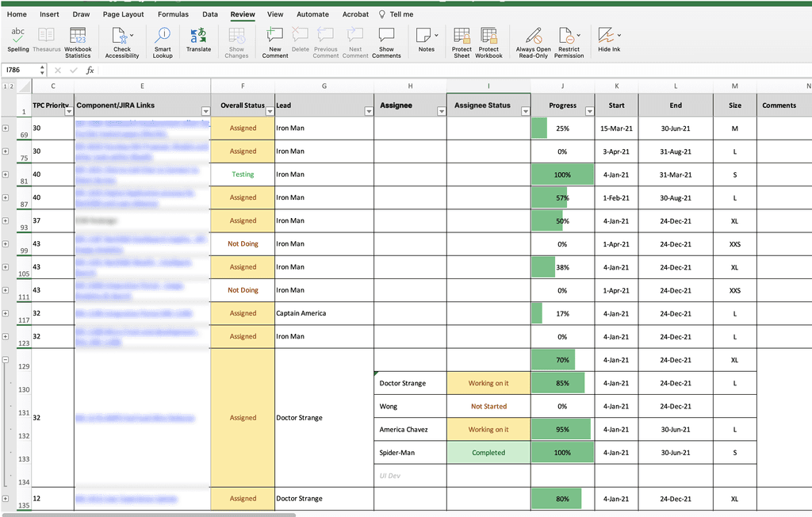Expand outline group at row 81
Screen dimensions: 812x517
click(6, 174)
